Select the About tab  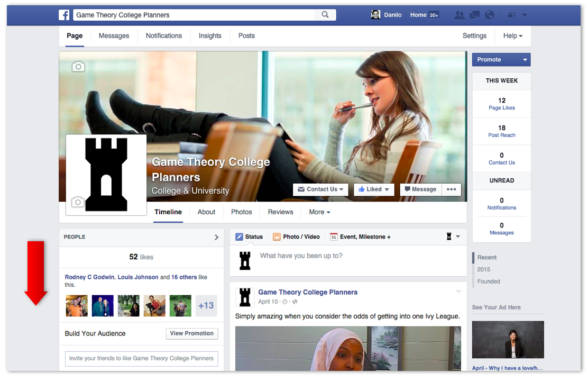click(x=206, y=212)
